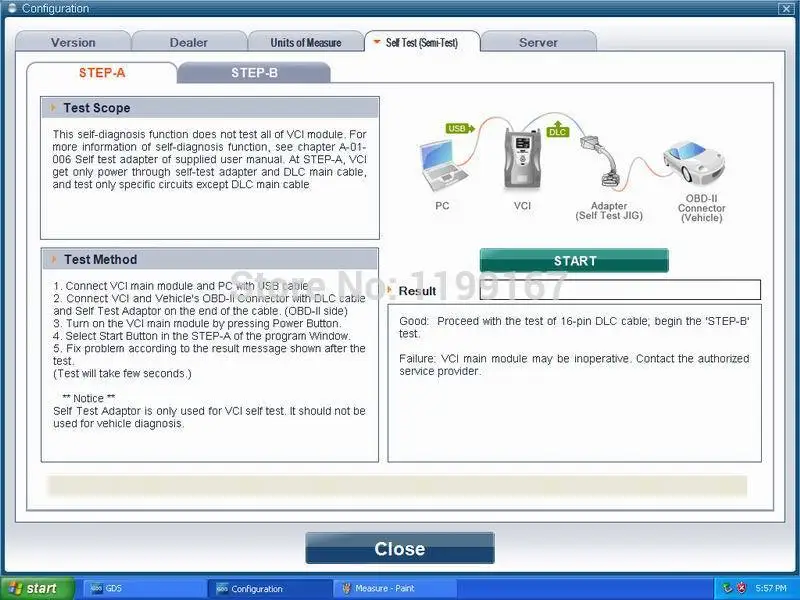Click the Close button

click(x=399, y=548)
